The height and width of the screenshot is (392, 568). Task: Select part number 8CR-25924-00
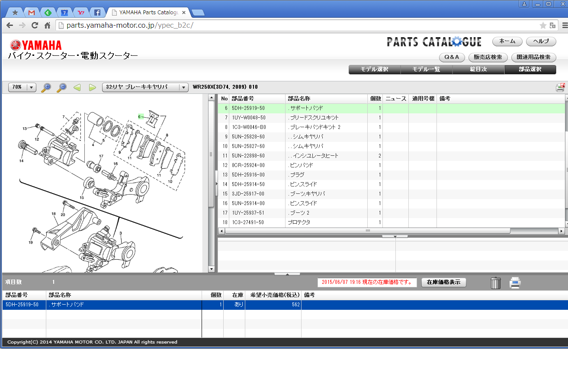point(248,165)
